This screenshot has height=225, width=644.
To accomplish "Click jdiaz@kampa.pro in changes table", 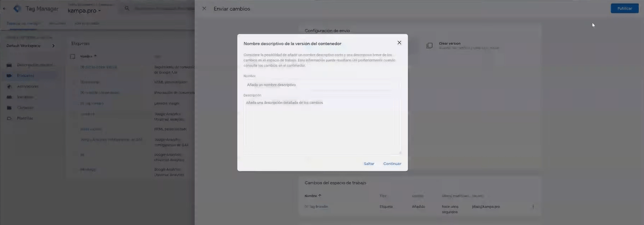I will 486,206.
